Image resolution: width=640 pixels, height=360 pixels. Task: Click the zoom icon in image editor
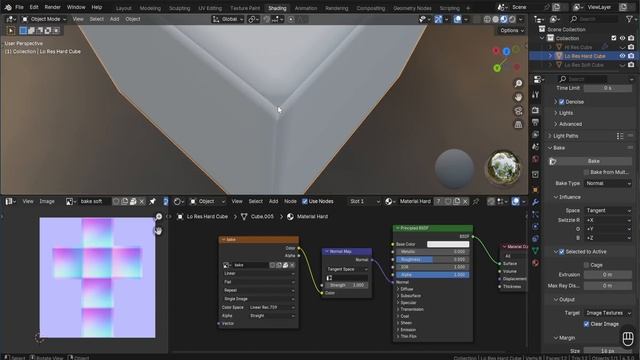pyautogui.click(x=158, y=217)
